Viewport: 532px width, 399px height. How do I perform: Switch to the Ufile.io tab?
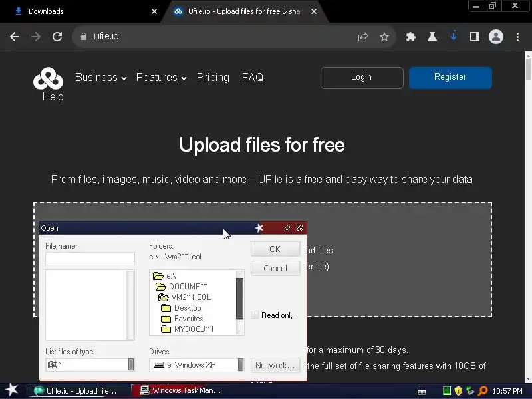point(244,11)
